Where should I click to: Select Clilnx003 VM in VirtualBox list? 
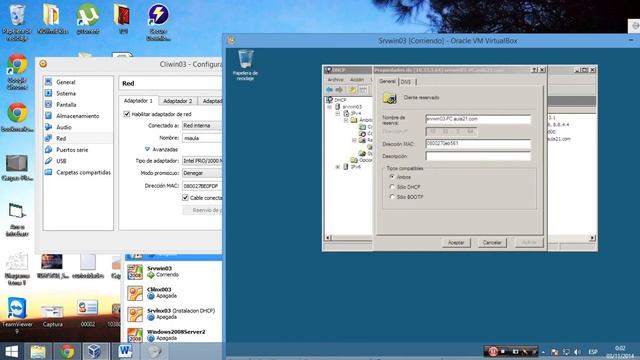click(174, 292)
